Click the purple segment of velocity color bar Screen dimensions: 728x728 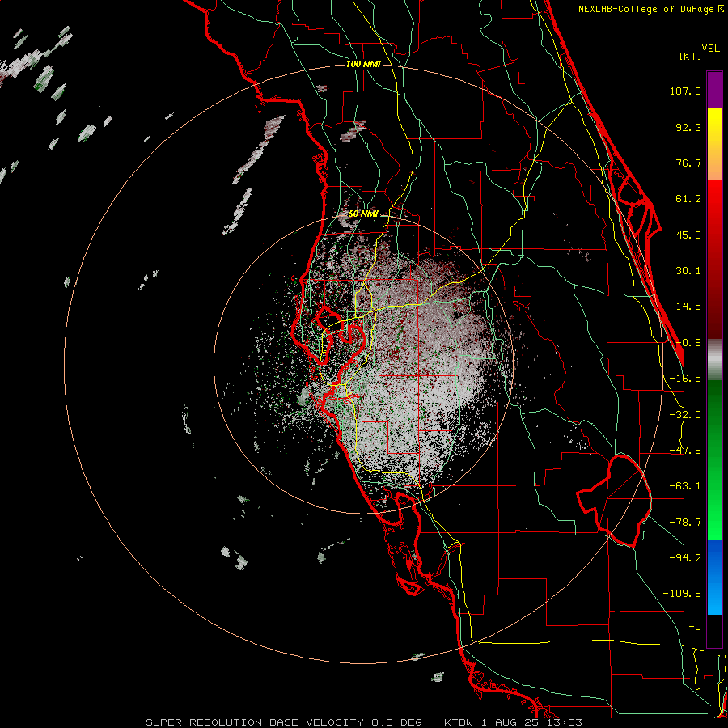click(714, 90)
